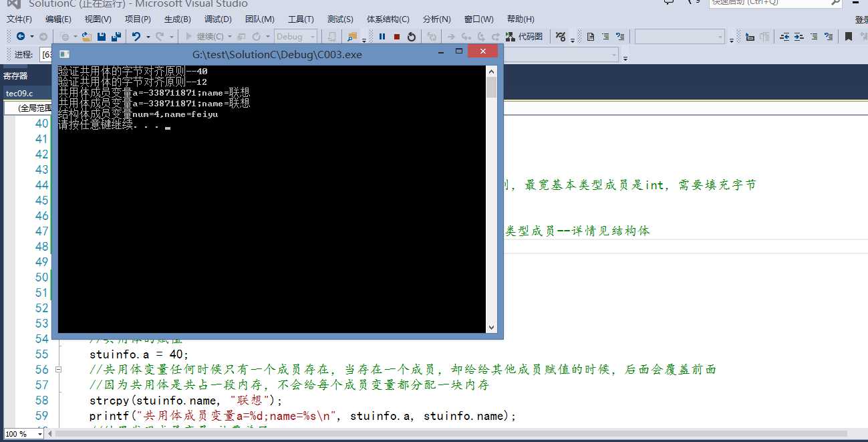Click the 继续(C) continue button

[x=204, y=37]
